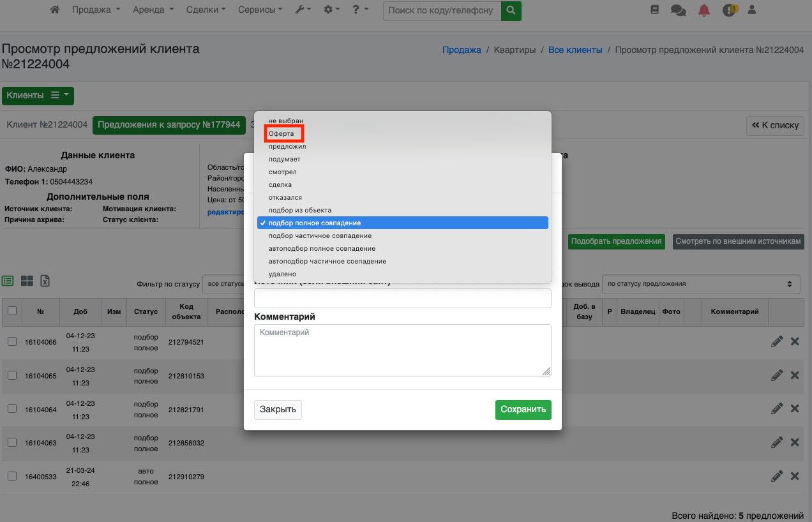Image resolution: width=812 pixels, height=522 pixels.
Task: Open the chat messages icon
Action: (x=678, y=10)
